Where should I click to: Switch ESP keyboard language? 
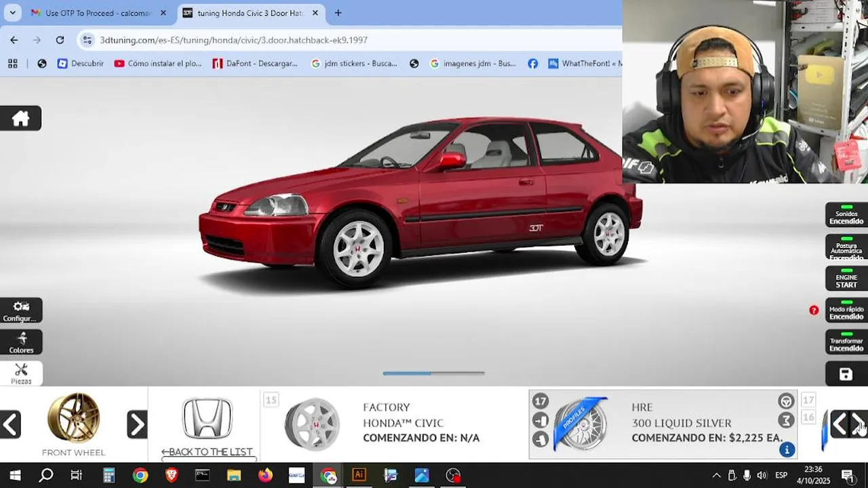point(781,475)
